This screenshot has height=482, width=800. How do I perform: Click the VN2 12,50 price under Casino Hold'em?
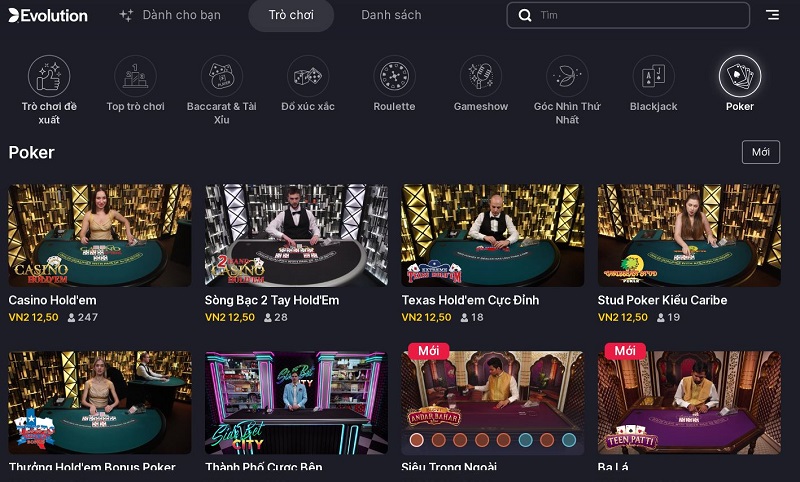pyautogui.click(x=34, y=317)
